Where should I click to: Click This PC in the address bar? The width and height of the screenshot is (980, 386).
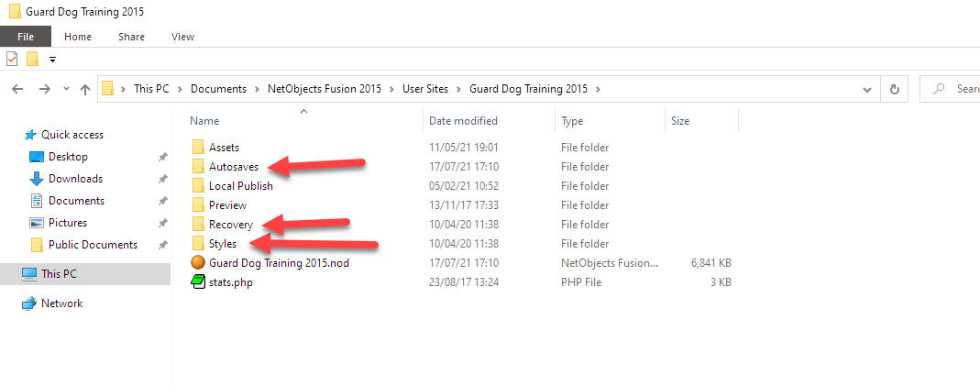point(151,89)
